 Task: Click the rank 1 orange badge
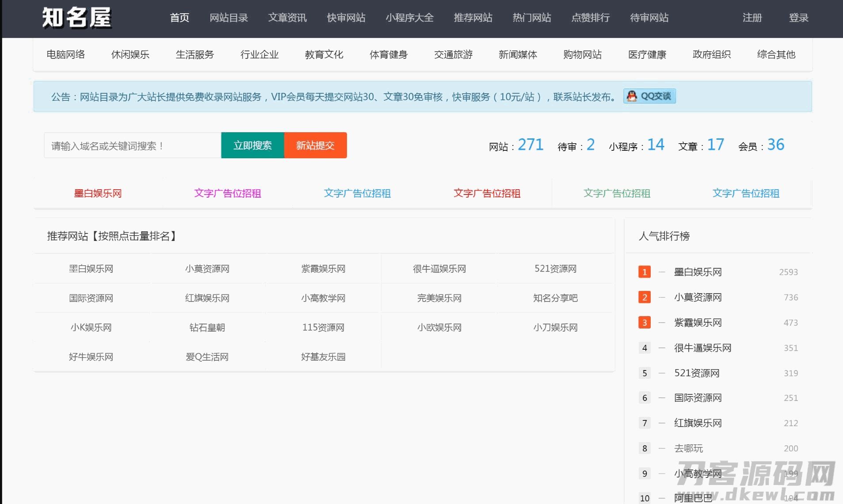click(x=644, y=272)
